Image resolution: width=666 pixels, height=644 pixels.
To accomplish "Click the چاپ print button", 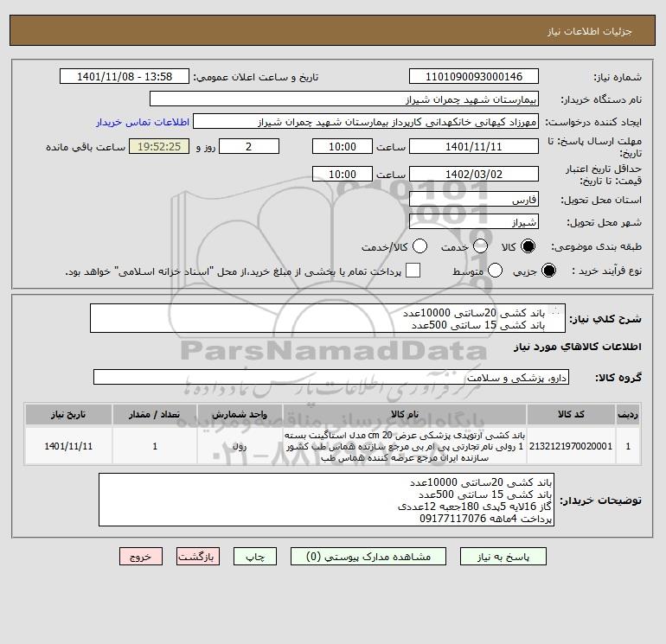I will tap(255, 557).
